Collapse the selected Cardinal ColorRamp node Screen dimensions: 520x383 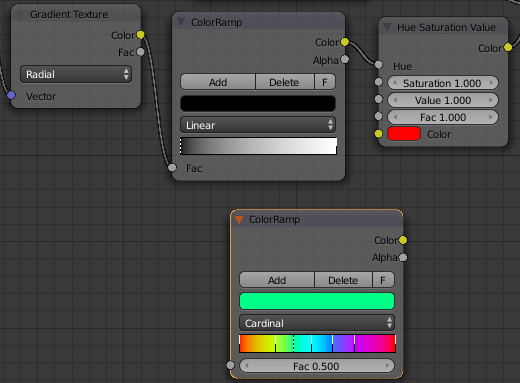(239, 219)
